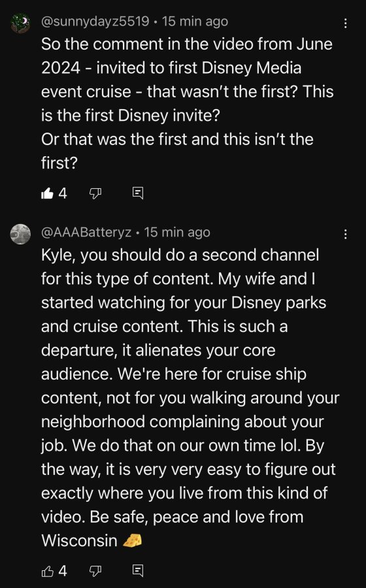Image resolution: width=366 pixels, height=588 pixels.
Task: Open the three-dot menu on sunnydayz5519's comment
Action: point(345,24)
